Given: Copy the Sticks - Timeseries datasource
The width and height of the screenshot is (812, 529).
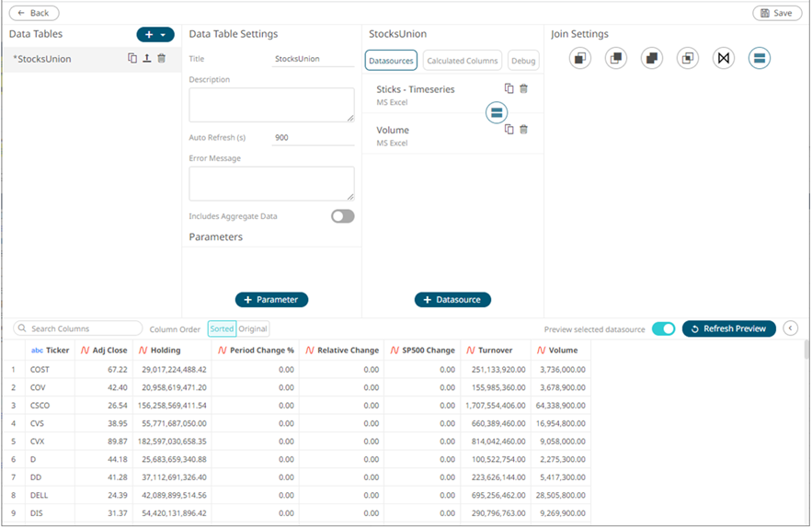Looking at the screenshot, I should (509, 89).
